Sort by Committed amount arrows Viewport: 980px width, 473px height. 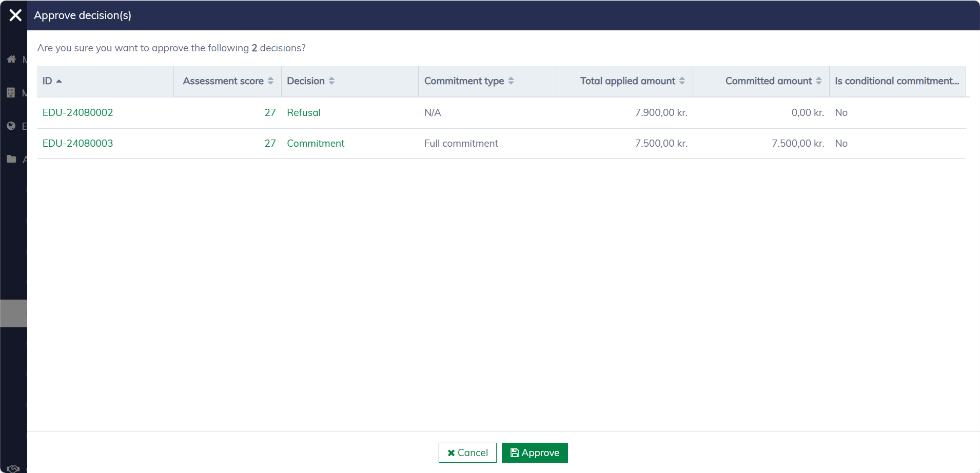(819, 81)
